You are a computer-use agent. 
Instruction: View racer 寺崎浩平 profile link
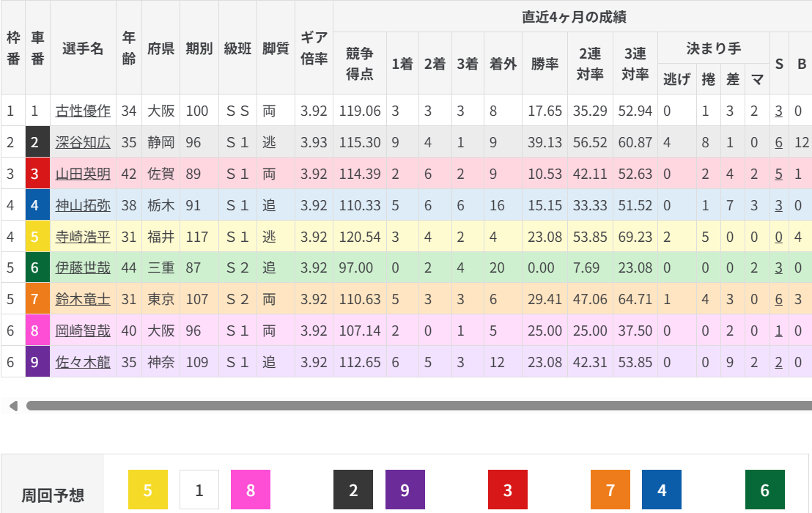pos(83,237)
